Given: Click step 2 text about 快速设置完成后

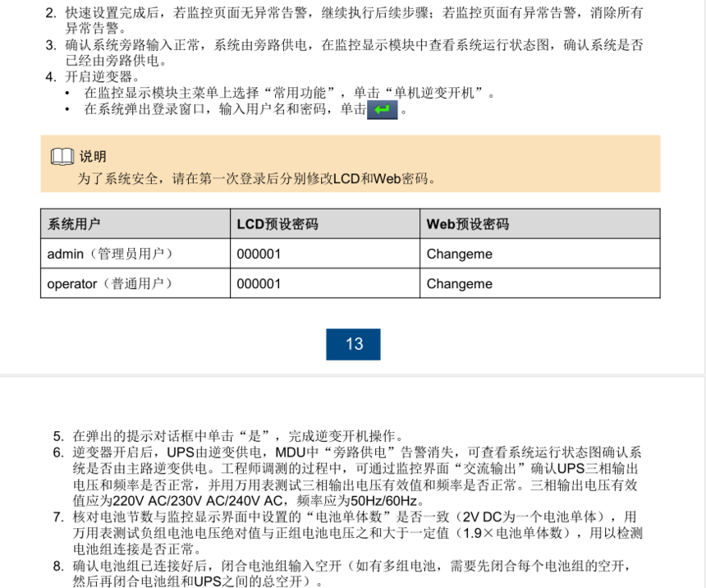Looking at the screenshot, I should click(355, 21).
